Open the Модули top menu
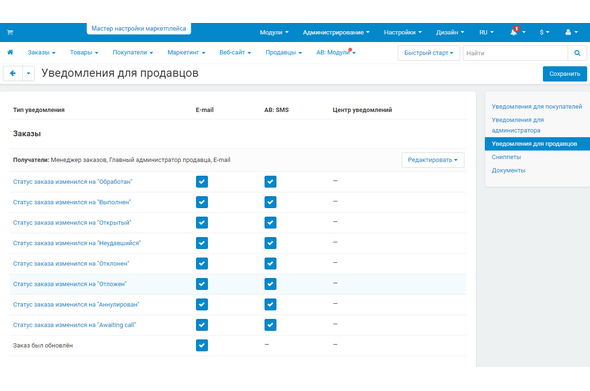The image size is (590, 391). click(274, 32)
